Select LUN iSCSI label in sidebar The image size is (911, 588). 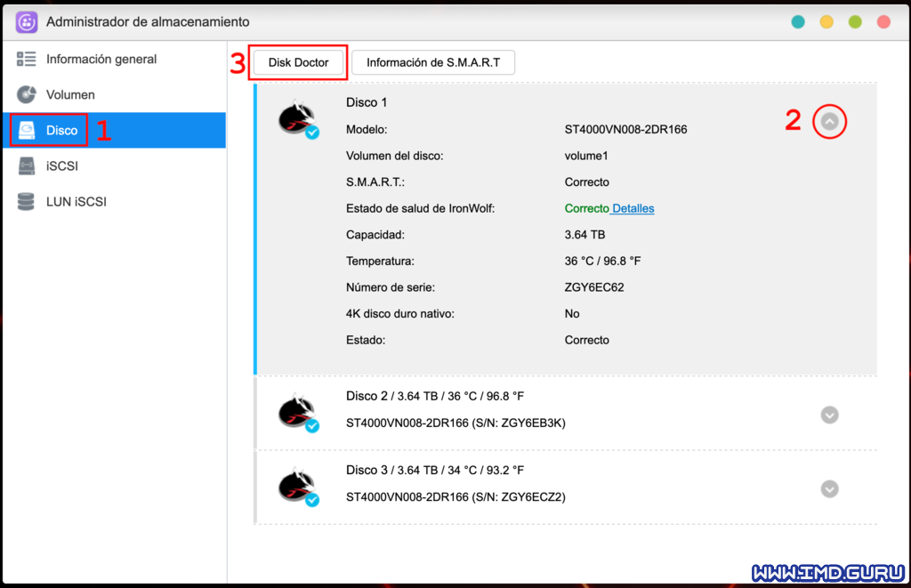click(x=76, y=202)
